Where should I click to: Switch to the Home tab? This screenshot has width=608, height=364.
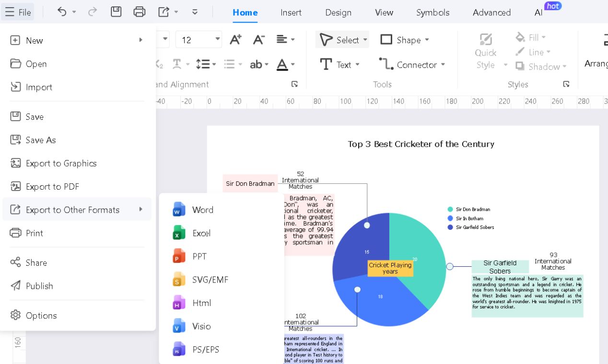click(x=245, y=12)
